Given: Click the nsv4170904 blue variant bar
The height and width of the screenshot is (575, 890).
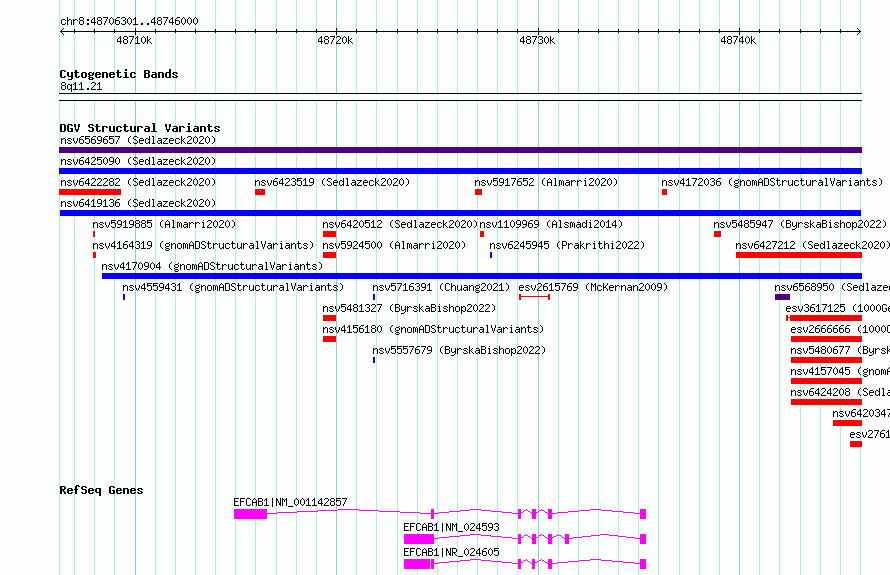Looking at the screenshot, I should pyautogui.click(x=482, y=276).
